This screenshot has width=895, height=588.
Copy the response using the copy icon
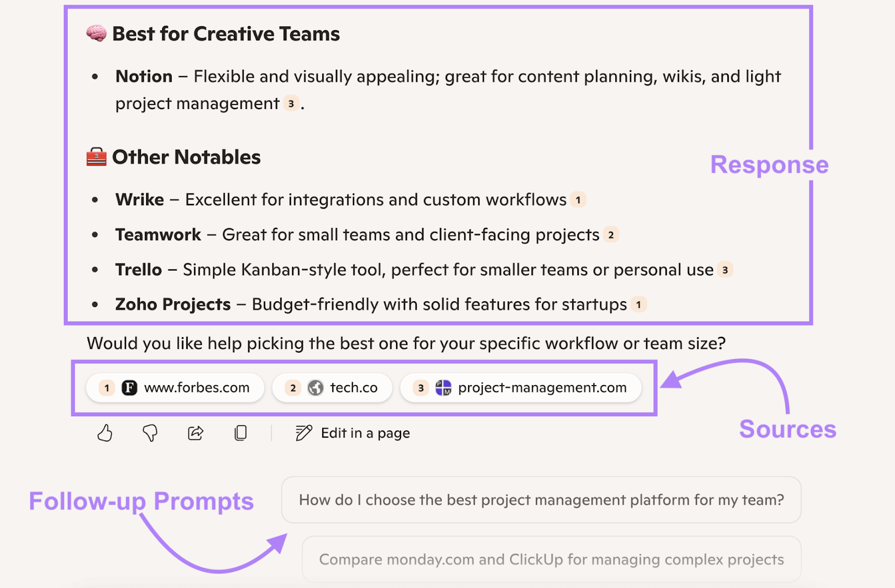[241, 433]
